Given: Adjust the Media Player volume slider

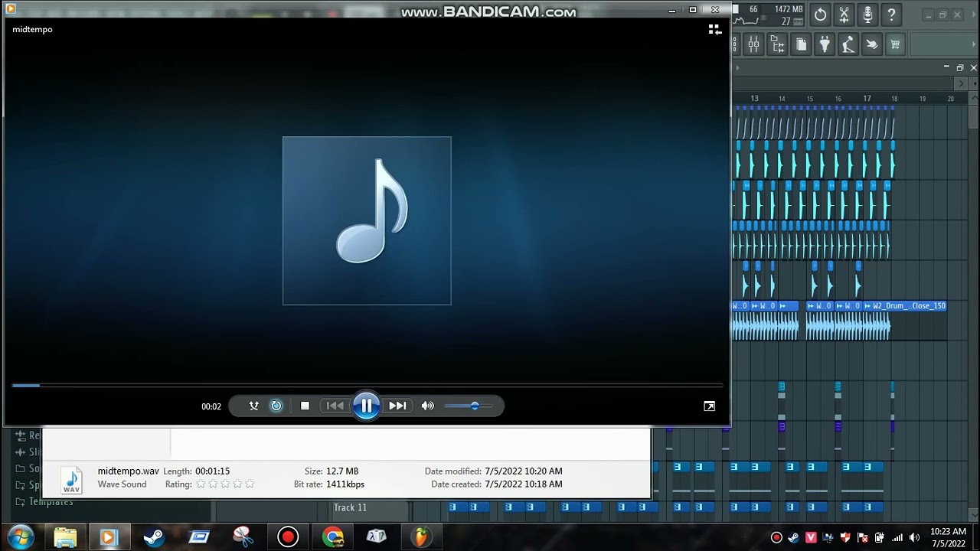Looking at the screenshot, I should click(x=468, y=406).
